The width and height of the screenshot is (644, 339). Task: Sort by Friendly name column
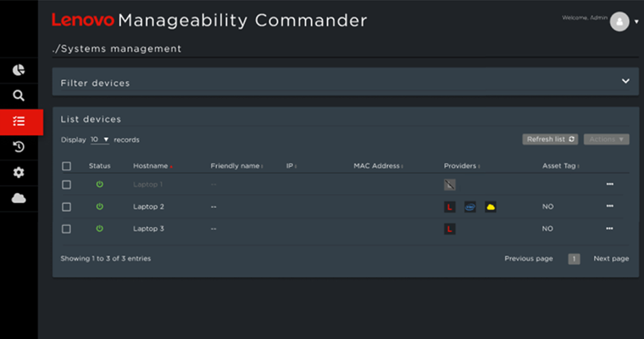pyautogui.click(x=237, y=166)
